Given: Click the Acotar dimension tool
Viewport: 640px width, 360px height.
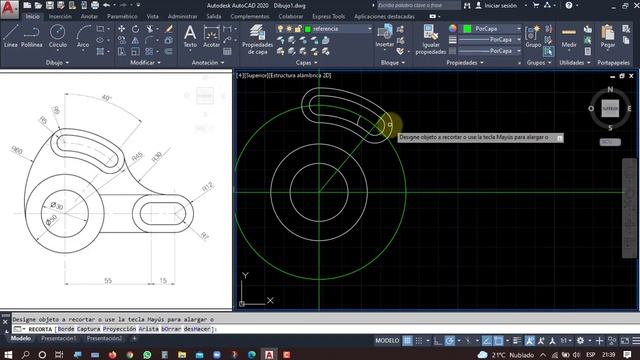Looking at the screenshot, I should (x=211, y=36).
